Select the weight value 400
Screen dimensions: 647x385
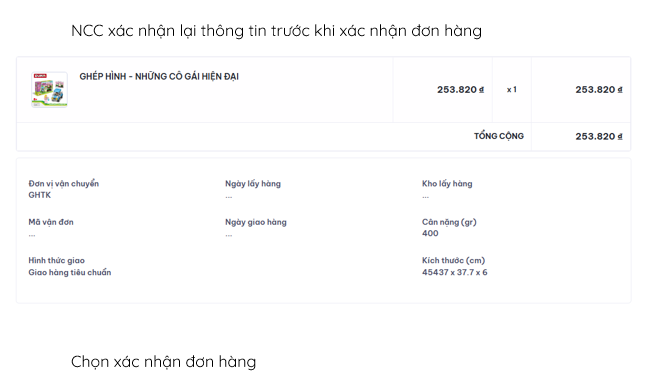tap(430, 234)
